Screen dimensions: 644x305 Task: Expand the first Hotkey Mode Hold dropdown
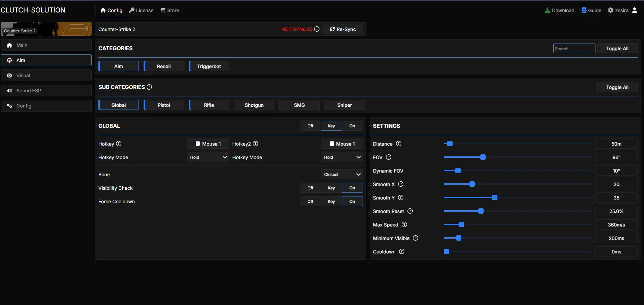[208, 157]
